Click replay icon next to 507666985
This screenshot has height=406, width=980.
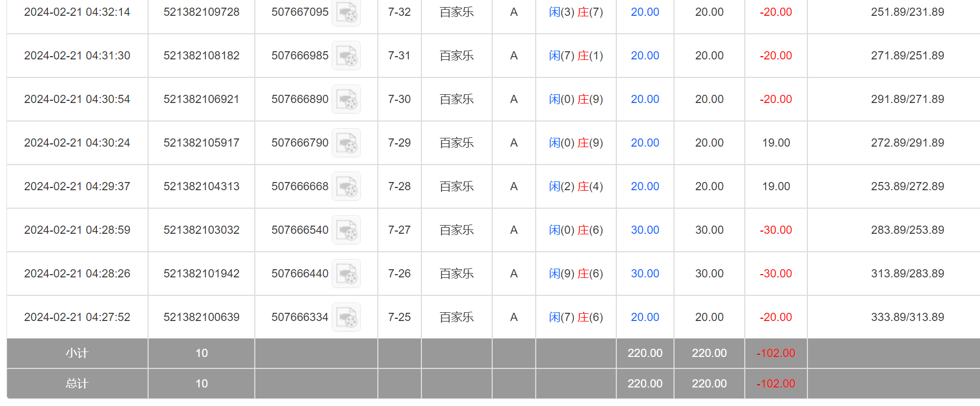pyautogui.click(x=346, y=56)
